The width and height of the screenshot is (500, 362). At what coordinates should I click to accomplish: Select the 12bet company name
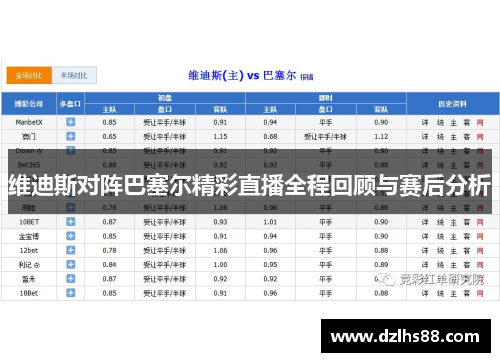pos(29,250)
